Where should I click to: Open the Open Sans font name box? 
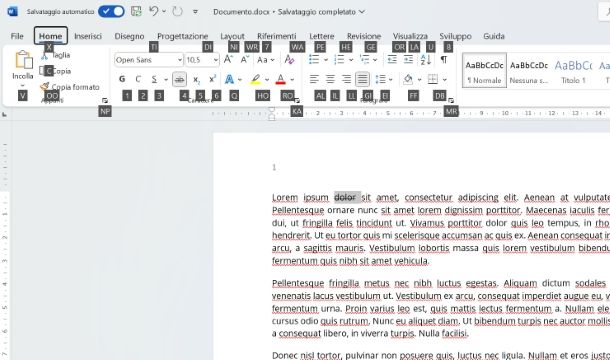click(x=149, y=60)
